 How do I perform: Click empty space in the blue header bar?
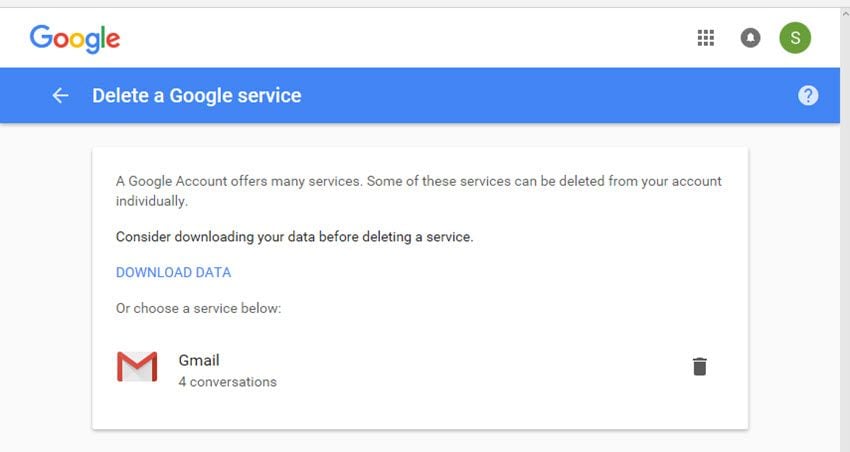[x=550, y=95]
